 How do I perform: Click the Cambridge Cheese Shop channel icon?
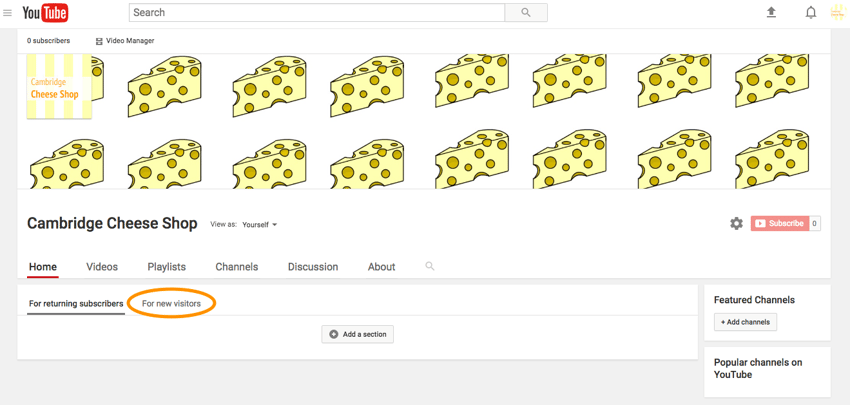tap(59, 86)
